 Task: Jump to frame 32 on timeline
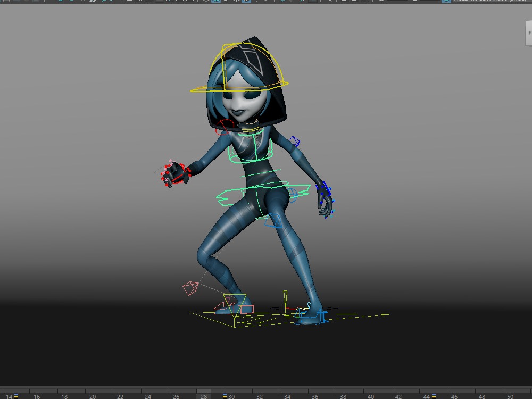pos(259,396)
